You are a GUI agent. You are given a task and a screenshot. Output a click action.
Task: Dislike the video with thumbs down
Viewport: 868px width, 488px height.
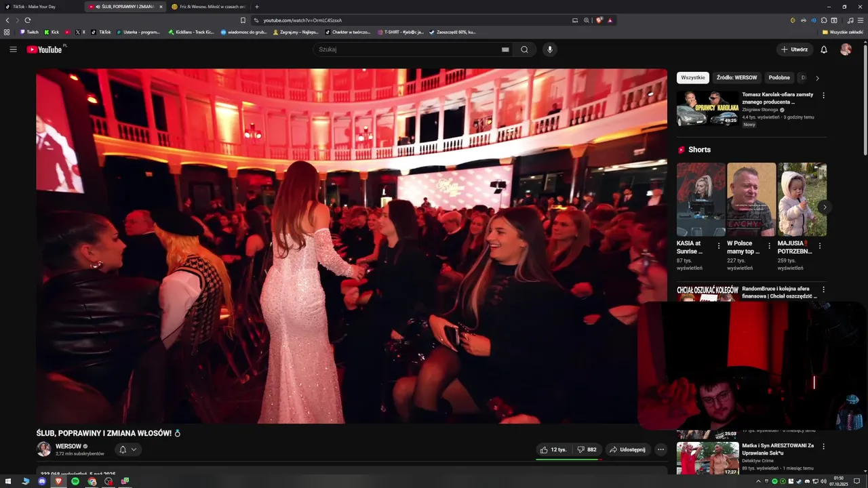point(587,449)
